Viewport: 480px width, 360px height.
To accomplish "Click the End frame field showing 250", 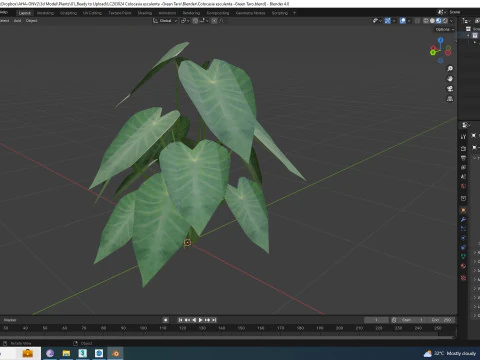I will click(442, 320).
